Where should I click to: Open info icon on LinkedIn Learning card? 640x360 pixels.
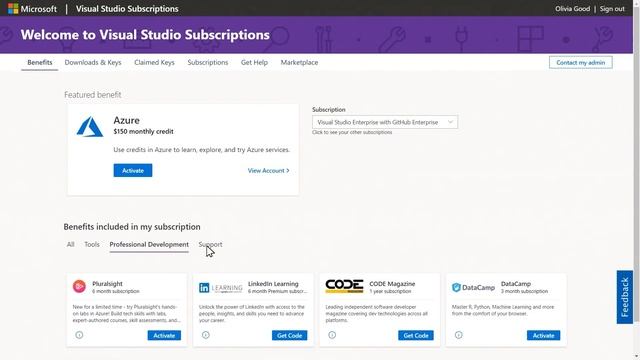206,335
